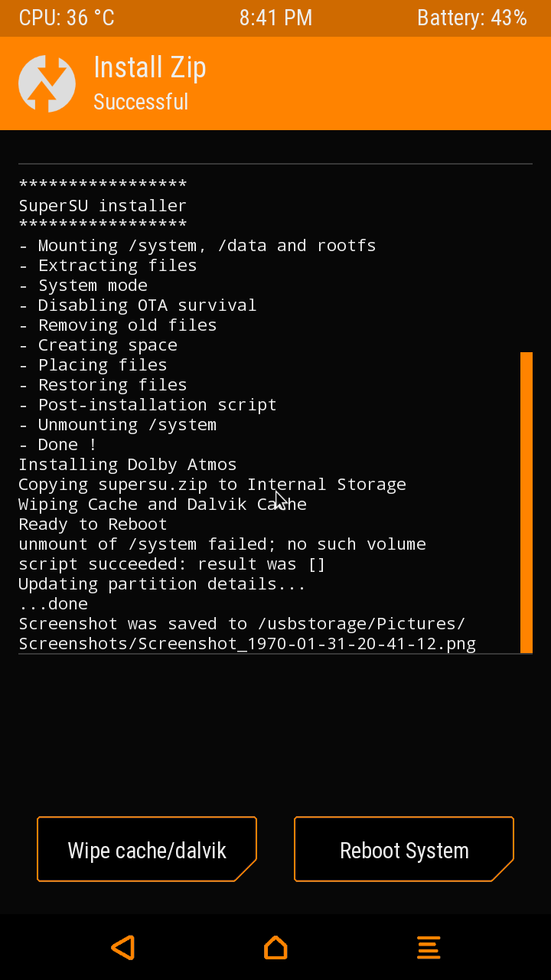The width and height of the screenshot is (551, 980).
Task: Click the 'Installing Dolby Atmos' log line
Action: point(128,464)
